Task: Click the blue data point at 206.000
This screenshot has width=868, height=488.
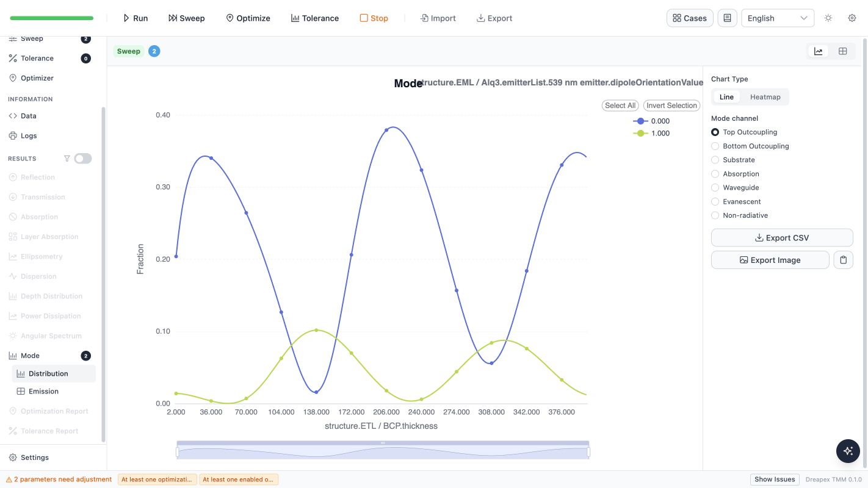Action: pyautogui.click(x=386, y=130)
